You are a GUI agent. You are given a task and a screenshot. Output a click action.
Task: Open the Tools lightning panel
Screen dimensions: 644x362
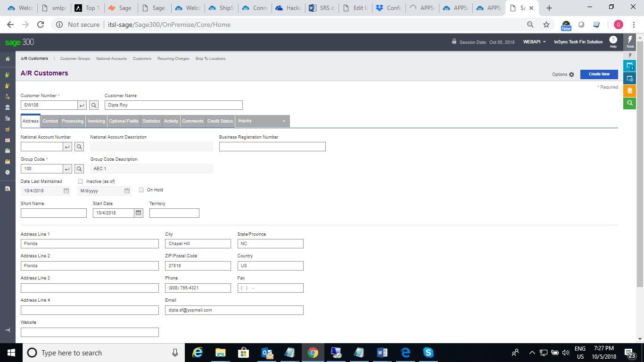coord(630,42)
